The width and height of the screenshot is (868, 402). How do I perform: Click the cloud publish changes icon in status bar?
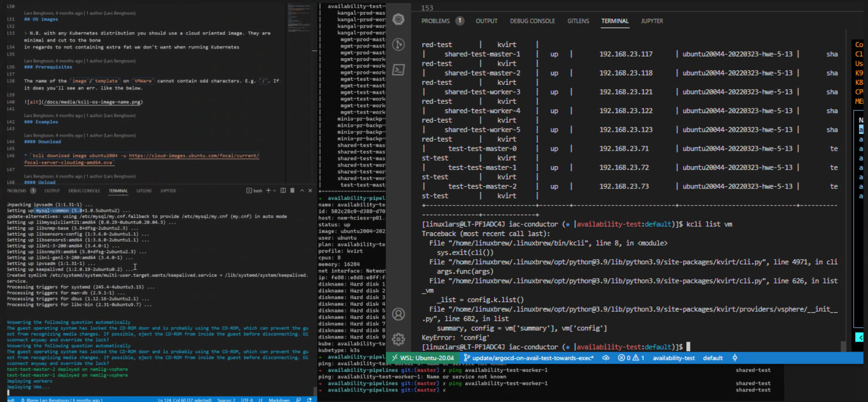point(606,358)
